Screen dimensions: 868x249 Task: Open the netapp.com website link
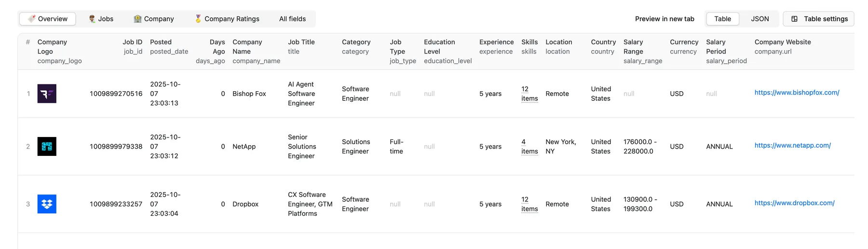coord(792,145)
